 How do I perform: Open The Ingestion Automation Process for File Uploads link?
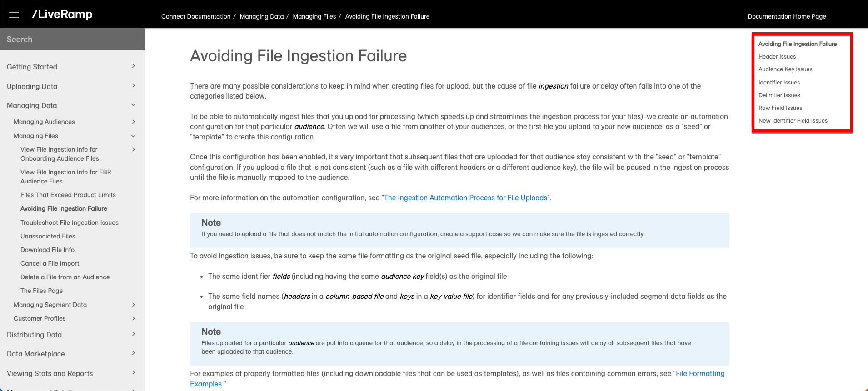pyautogui.click(x=465, y=198)
